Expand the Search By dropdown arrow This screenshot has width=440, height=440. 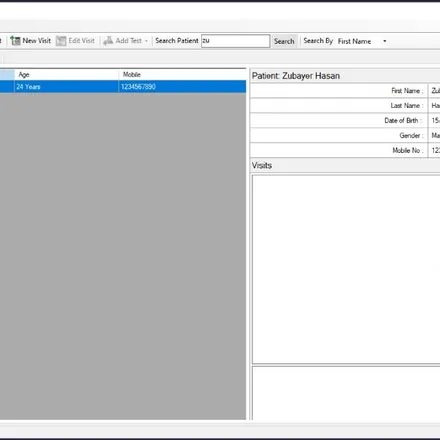tap(385, 41)
